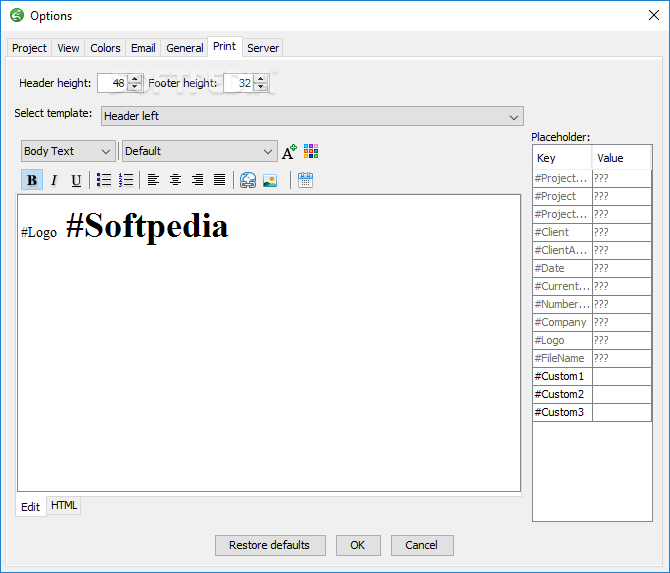Image resolution: width=670 pixels, height=573 pixels.
Task: Align text to the left
Action: 153,180
